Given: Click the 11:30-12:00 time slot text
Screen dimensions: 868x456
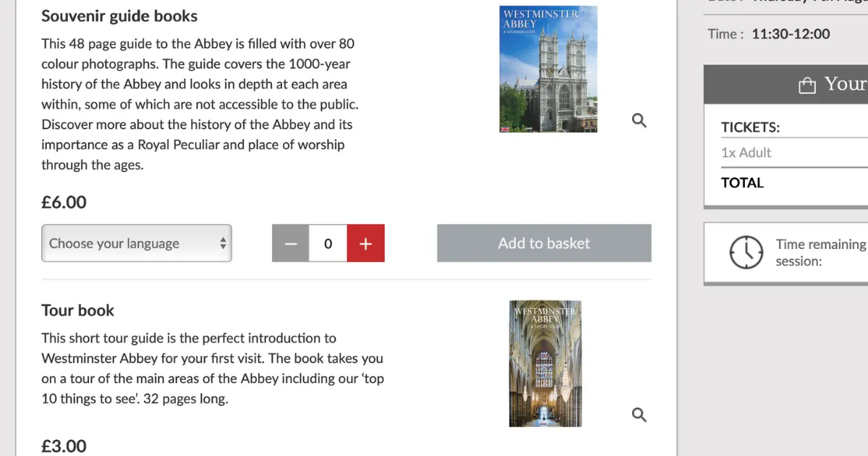Looking at the screenshot, I should tap(791, 34).
